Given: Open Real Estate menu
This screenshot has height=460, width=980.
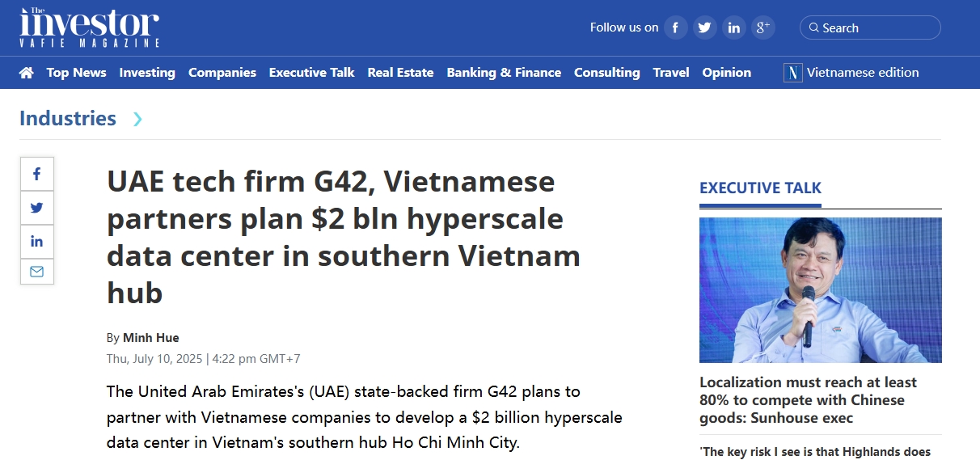Looking at the screenshot, I should [x=401, y=73].
